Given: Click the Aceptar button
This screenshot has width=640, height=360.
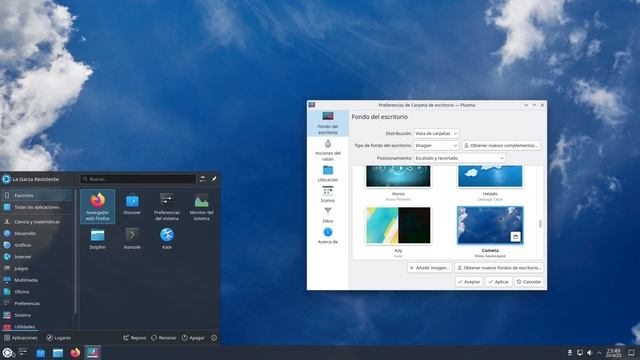Looking at the screenshot, I should 469,282.
